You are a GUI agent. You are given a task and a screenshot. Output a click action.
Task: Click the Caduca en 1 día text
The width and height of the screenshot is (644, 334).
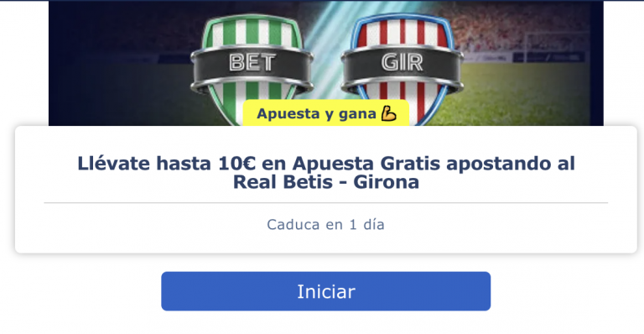click(325, 224)
